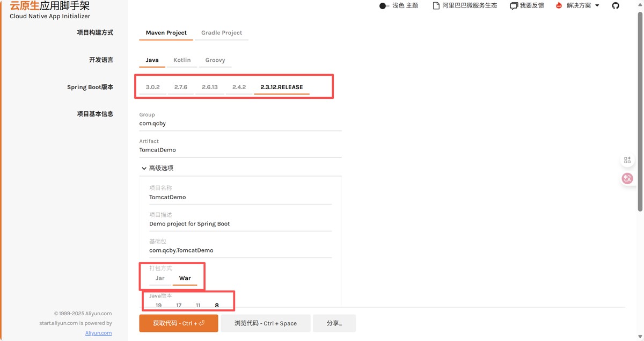Click the 项目描述 input field
The height and width of the screenshot is (341, 644).
pyautogui.click(x=240, y=224)
